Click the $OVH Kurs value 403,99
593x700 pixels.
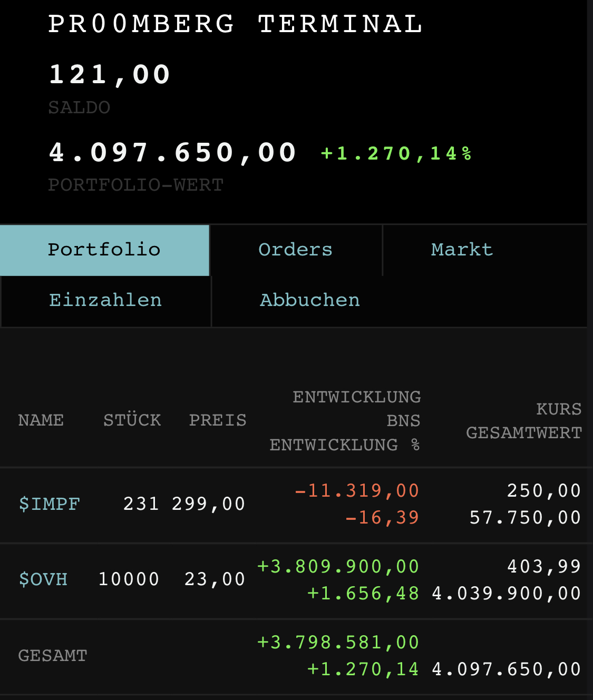click(544, 567)
